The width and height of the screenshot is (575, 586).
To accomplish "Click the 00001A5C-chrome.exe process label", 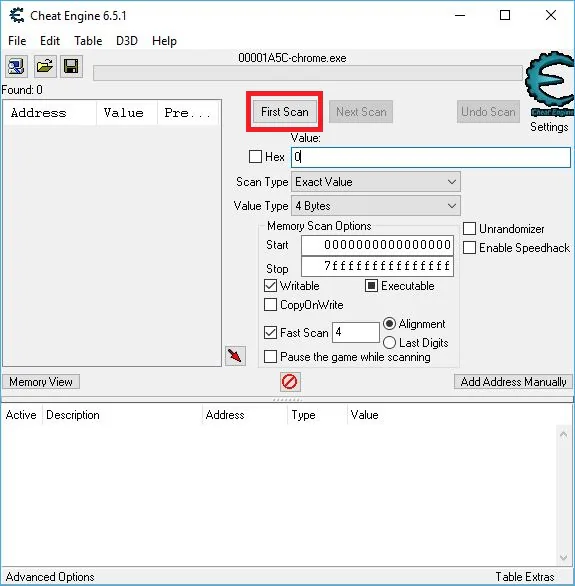I will point(292,58).
